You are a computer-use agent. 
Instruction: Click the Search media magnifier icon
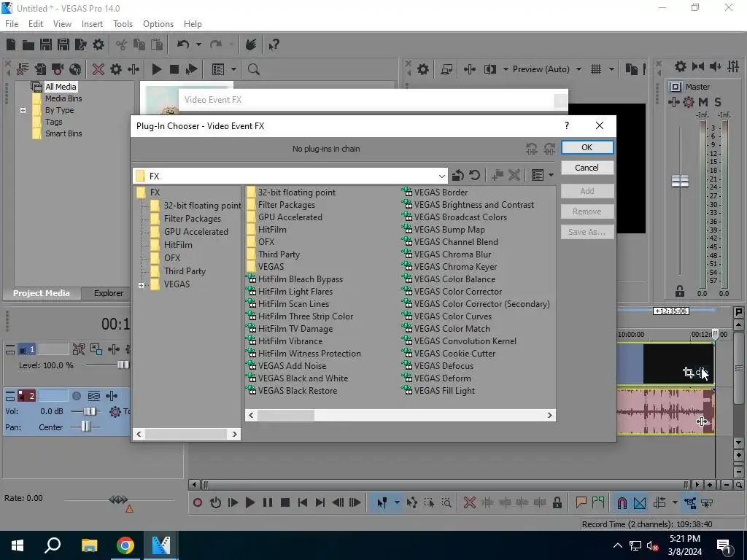[253, 69]
